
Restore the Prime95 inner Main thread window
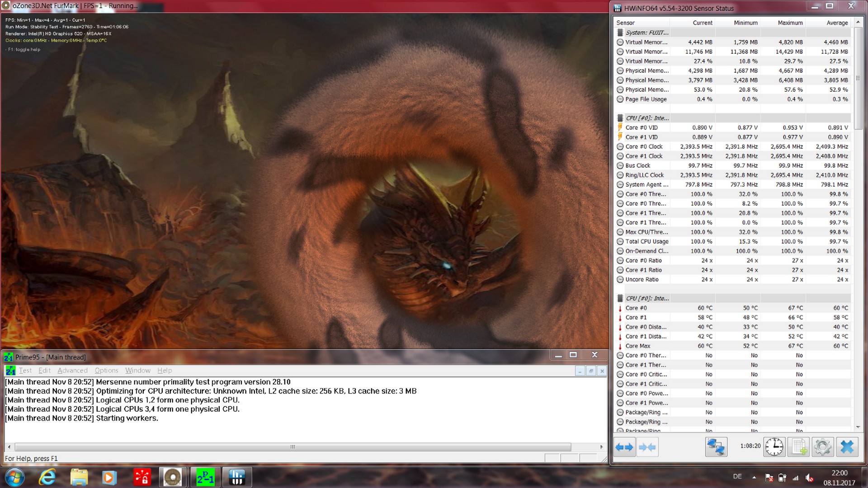[x=591, y=371]
